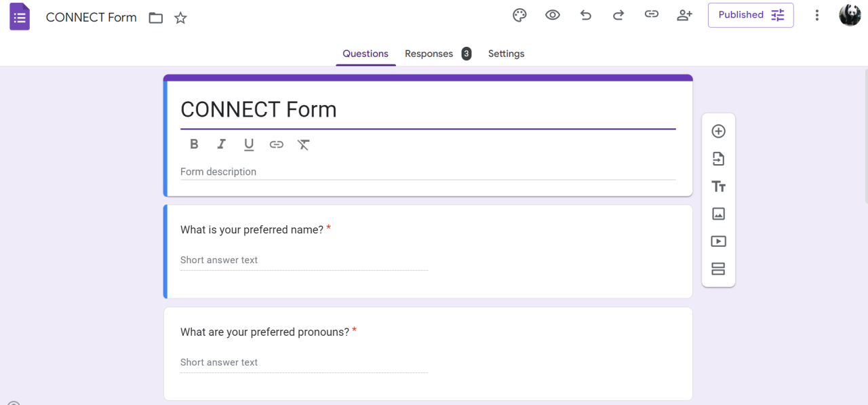Viewport: 868px width, 405px height.
Task: Add title and description block
Action: click(x=718, y=187)
